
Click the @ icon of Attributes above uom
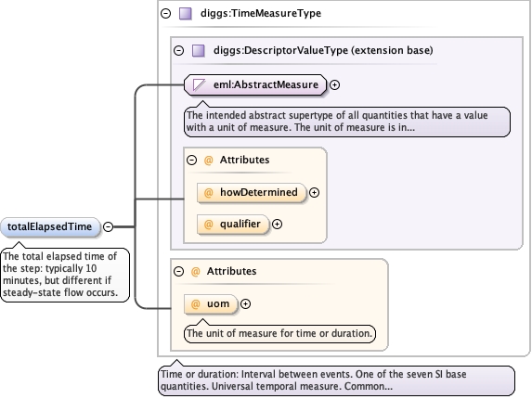[x=195, y=271]
